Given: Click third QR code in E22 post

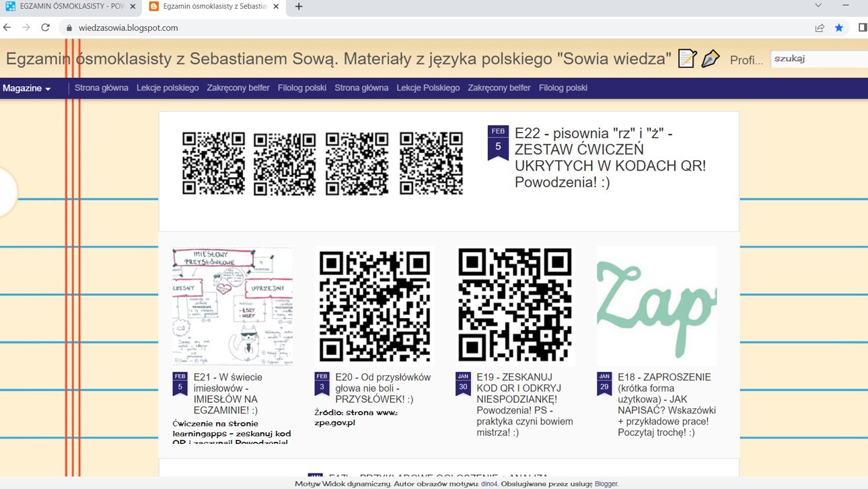Looking at the screenshot, I should coord(357,164).
